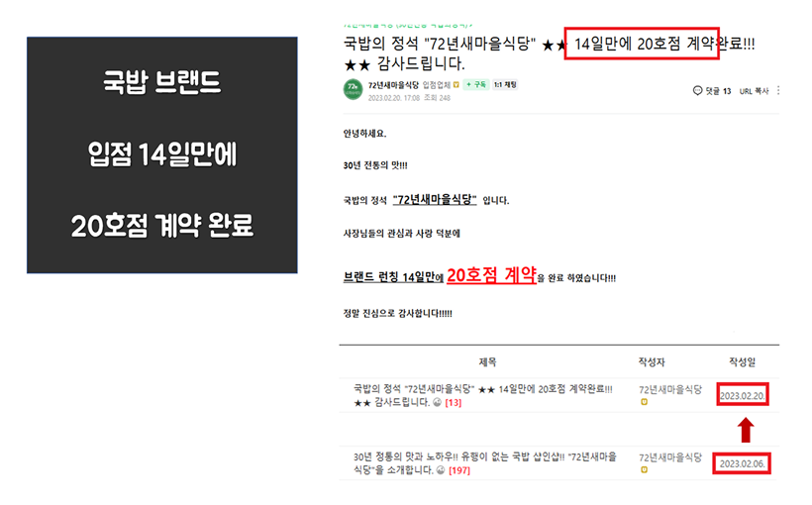This screenshot has height=505, width=812.
Task: Click yellow badge icon under first row author
Action: [x=644, y=404]
